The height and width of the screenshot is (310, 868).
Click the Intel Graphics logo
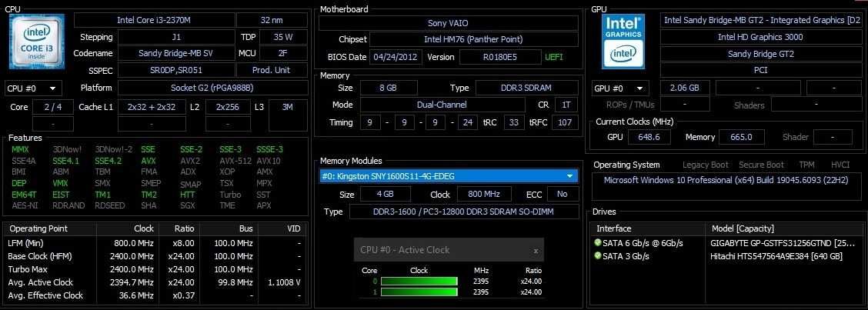tap(624, 42)
